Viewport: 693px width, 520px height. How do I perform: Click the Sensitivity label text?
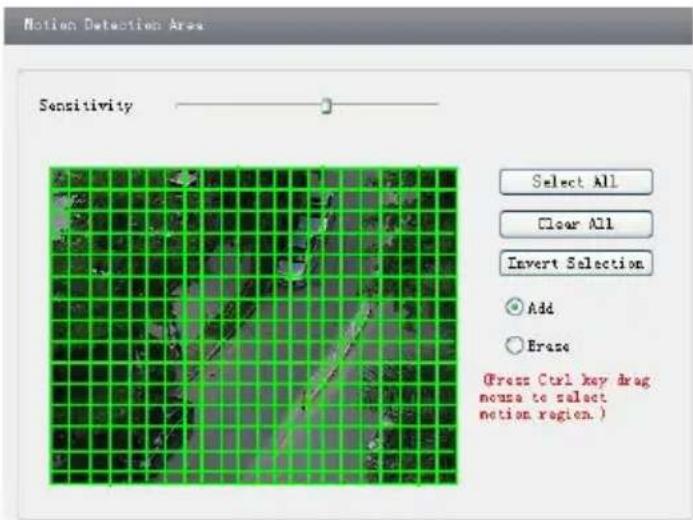[x=86, y=106]
